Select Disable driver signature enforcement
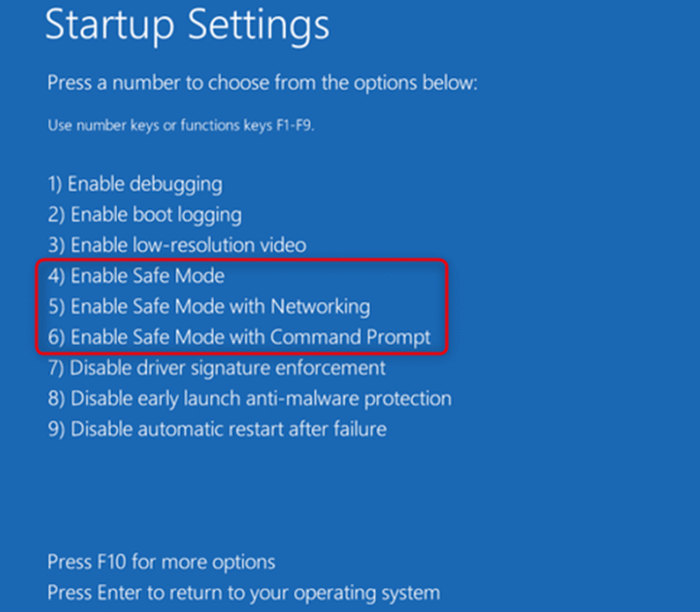 tap(216, 369)
